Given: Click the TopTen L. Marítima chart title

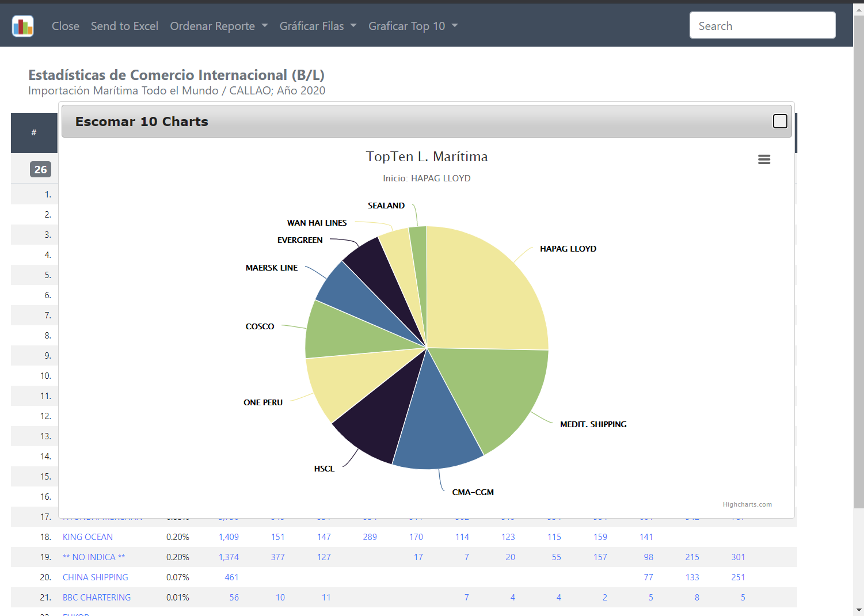Looking at the screenshot, I should coord(427,157).
